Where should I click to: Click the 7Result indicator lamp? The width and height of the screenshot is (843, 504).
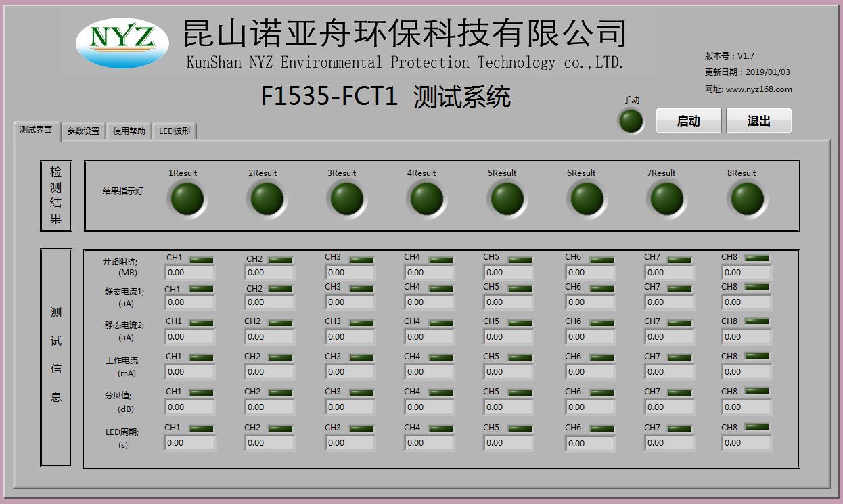click(x=666, y=199)
